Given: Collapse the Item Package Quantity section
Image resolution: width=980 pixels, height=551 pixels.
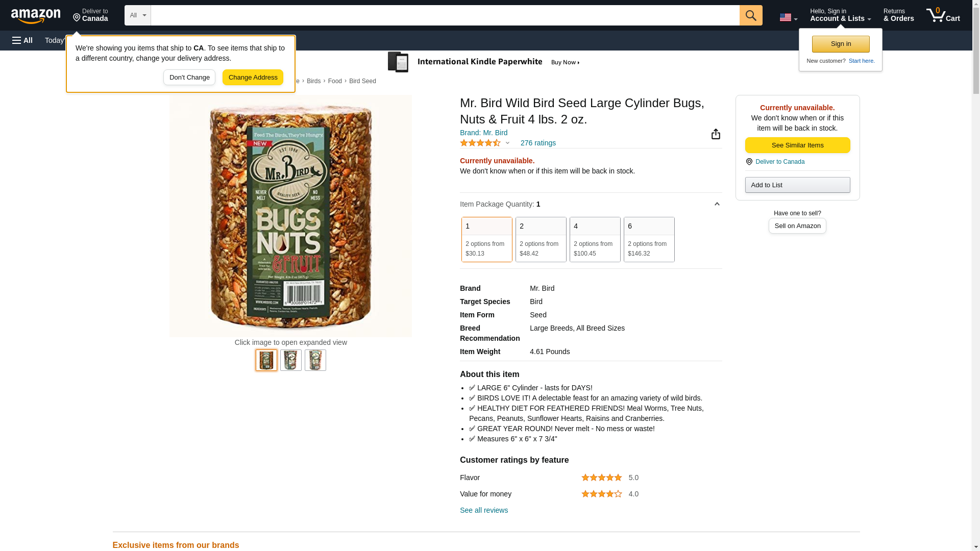Looking at the screenshot, I should [x=717, y=204].
